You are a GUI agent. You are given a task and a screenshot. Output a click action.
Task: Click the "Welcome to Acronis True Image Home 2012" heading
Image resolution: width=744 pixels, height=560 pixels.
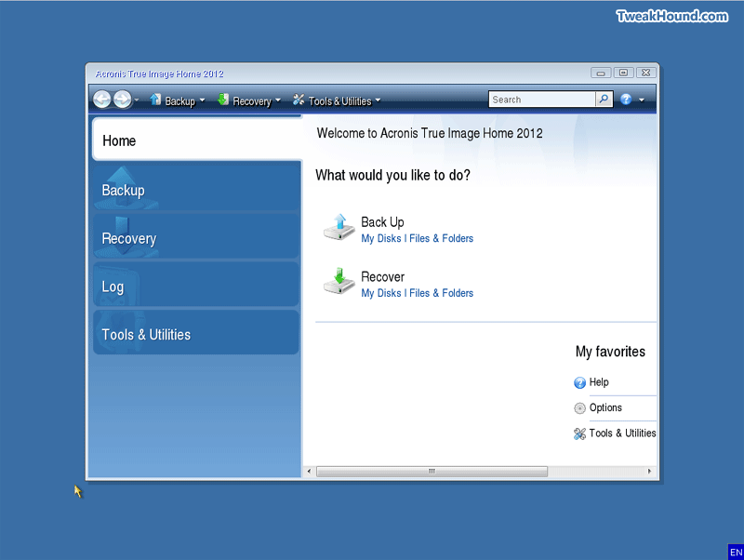coord(430,133)
